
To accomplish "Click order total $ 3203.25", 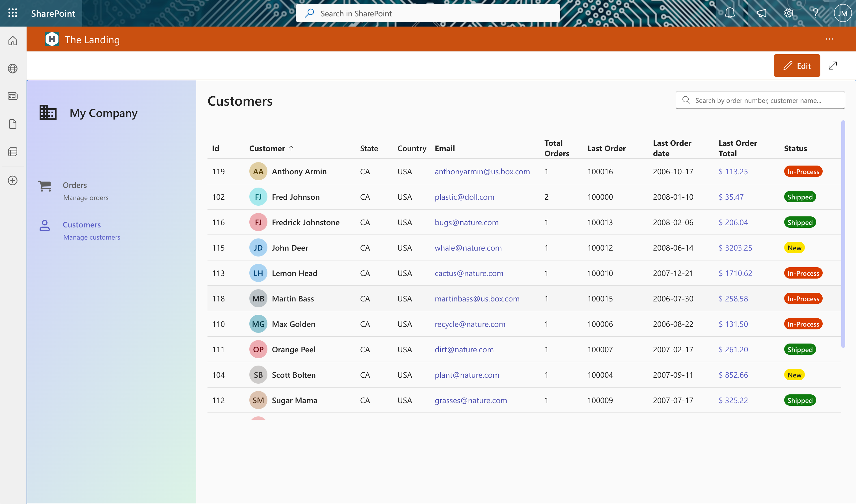I will [735, 248].
